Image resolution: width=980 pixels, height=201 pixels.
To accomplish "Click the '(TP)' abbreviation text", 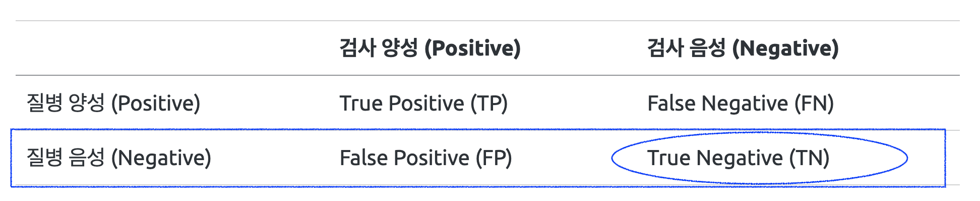I will click(489, 103).
